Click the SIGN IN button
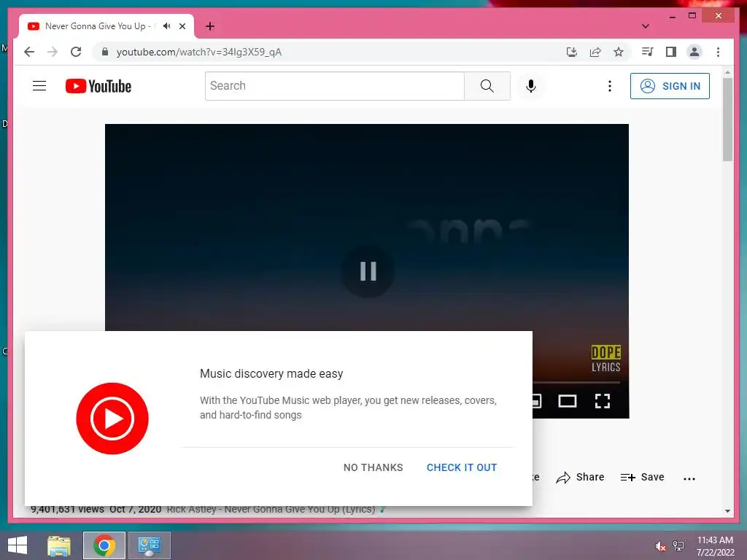 670,86
